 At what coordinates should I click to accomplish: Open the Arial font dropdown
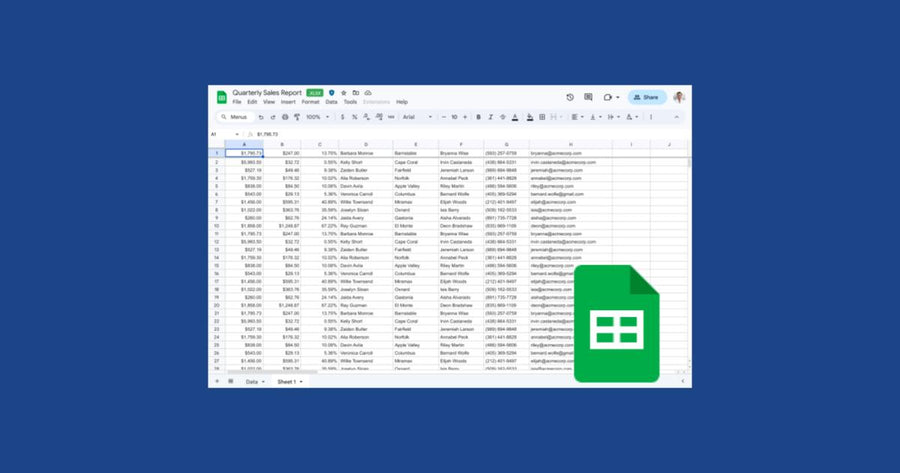tap(417, 117)
